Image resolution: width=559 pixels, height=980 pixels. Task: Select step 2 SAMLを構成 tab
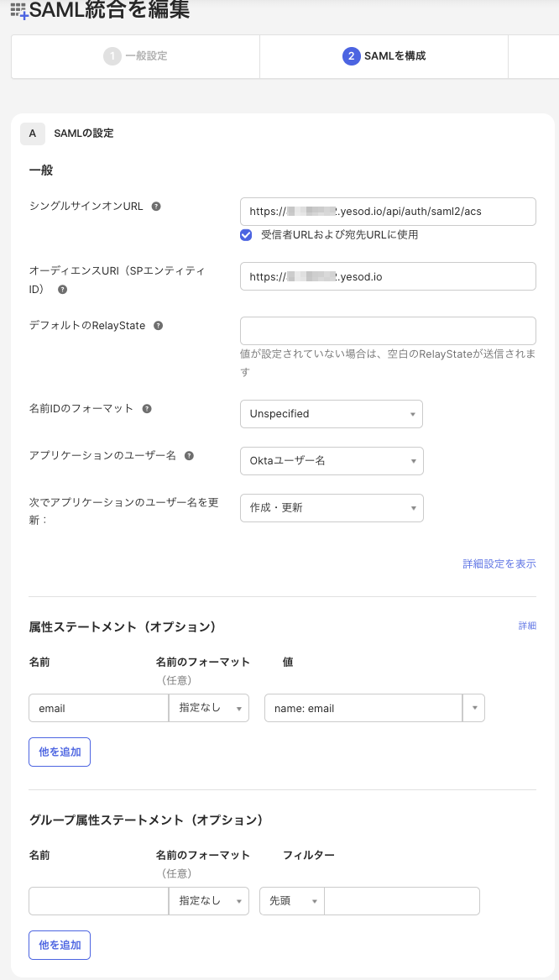click(384, 56)
